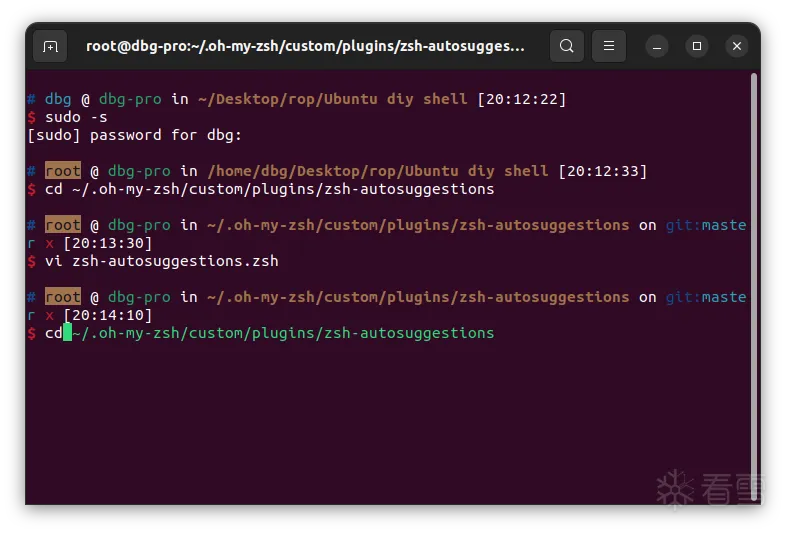Click the timestamp [20:12:33]
This screenshot has height=533, width=786.
tap(603, 171)
